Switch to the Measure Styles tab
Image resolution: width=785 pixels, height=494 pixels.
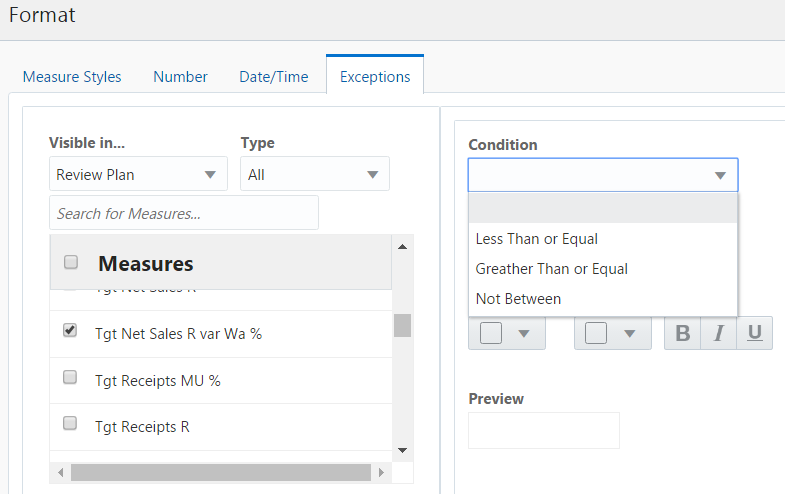pos(72,77)
